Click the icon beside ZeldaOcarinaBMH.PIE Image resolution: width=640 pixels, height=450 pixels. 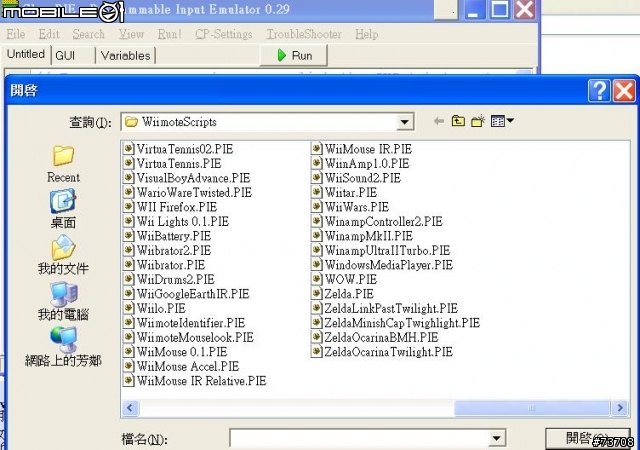pos(317,337)
